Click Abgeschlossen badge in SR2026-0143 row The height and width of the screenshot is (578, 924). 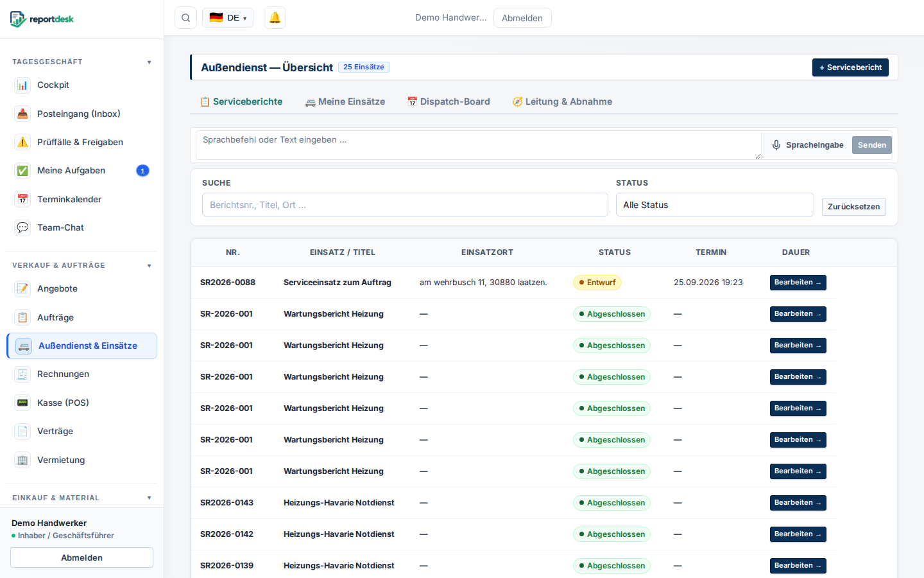[x=612, y=503]
